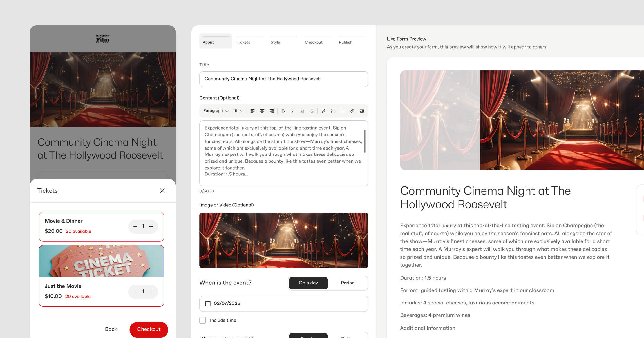The width and height of the screenshot is (644, 338).
Task: Decrease Movie & Dinner ticket quantity
Action: pos(135,226)
